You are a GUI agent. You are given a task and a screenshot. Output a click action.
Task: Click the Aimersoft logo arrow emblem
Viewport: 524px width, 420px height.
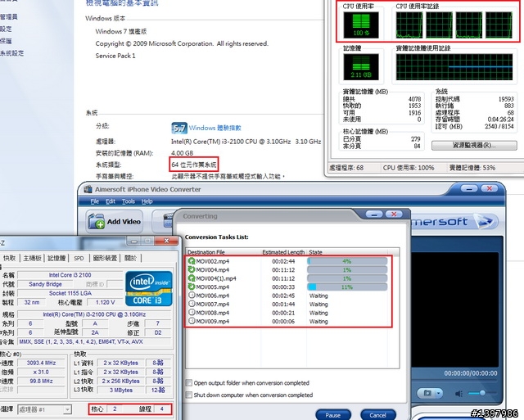pos(485,222)
